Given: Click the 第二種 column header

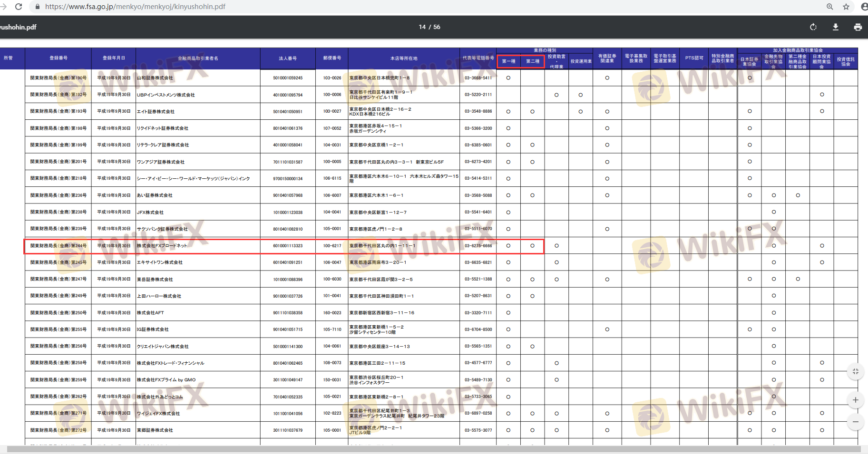Looking at the screenshot, I should 532,61.
